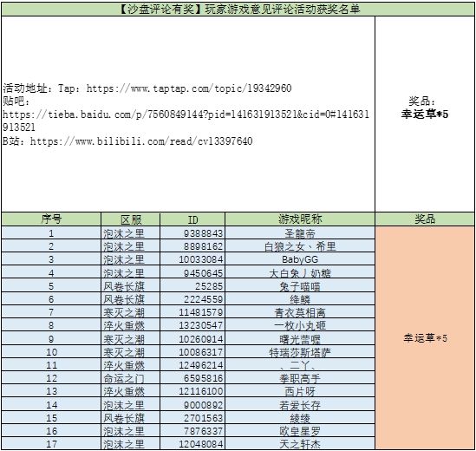The width and height of the screenshot is (476, 451).
Task: Select nickname cell BabyGG
Action: pos(300,259)
